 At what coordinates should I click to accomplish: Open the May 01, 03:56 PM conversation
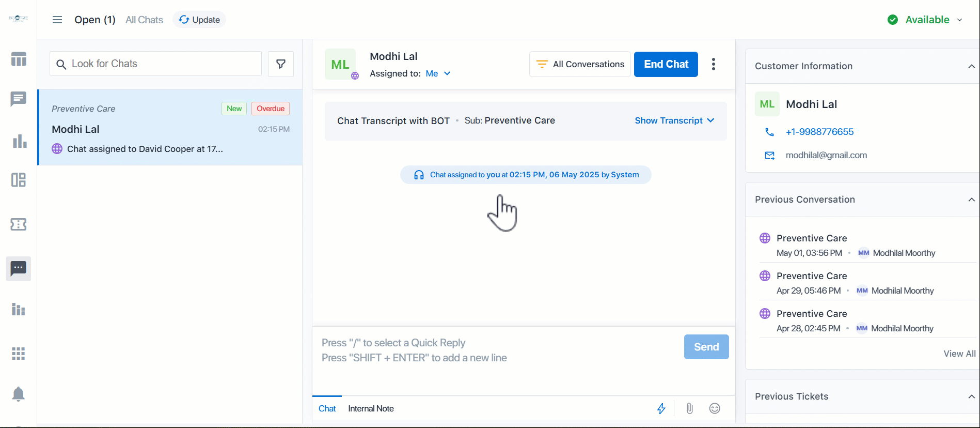(x=867, y=245)
